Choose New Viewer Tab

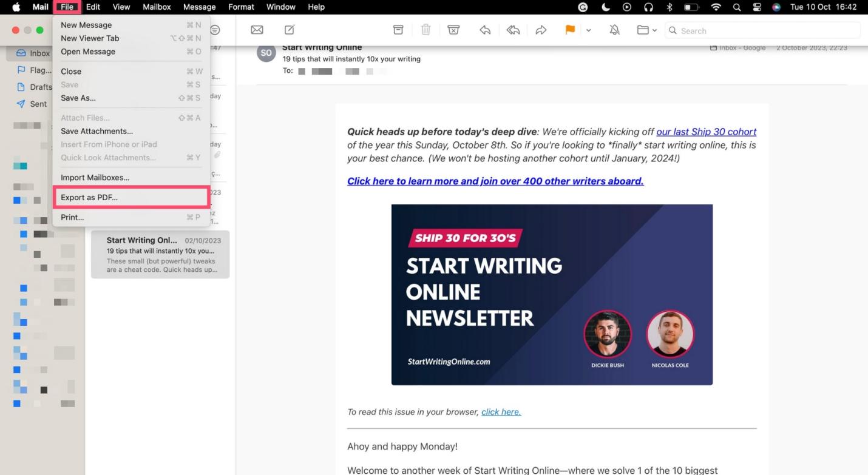131,38
